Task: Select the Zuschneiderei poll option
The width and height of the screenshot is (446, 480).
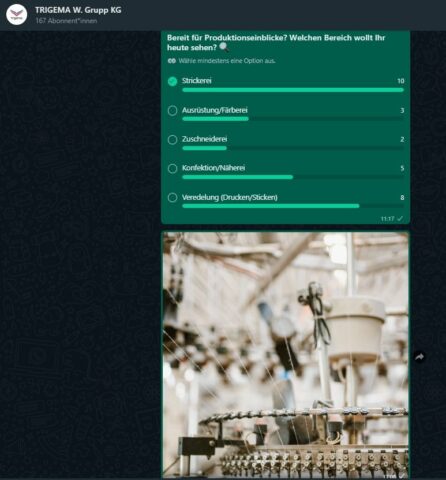Action: click(172, 140)
